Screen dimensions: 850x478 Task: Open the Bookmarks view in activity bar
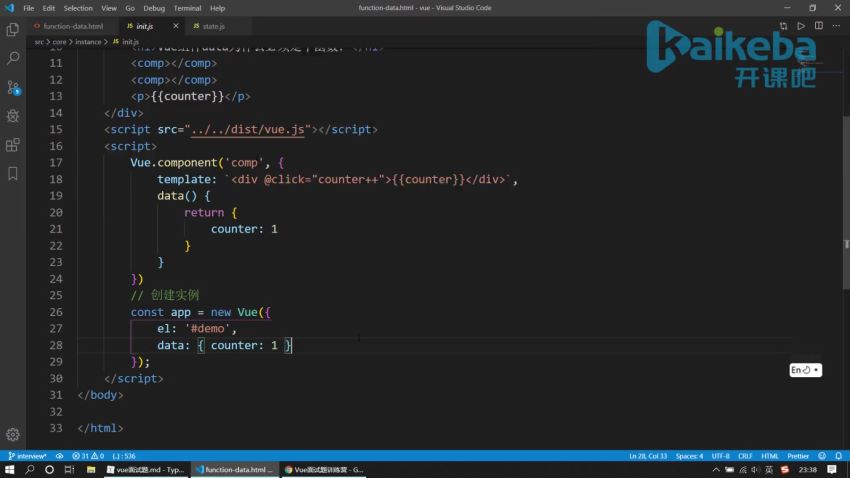(x=12, y=173)
